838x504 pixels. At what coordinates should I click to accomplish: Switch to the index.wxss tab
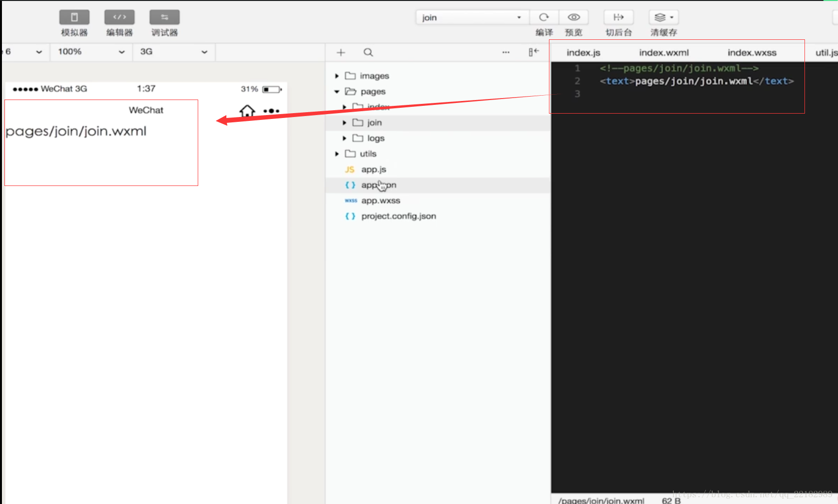752,52
